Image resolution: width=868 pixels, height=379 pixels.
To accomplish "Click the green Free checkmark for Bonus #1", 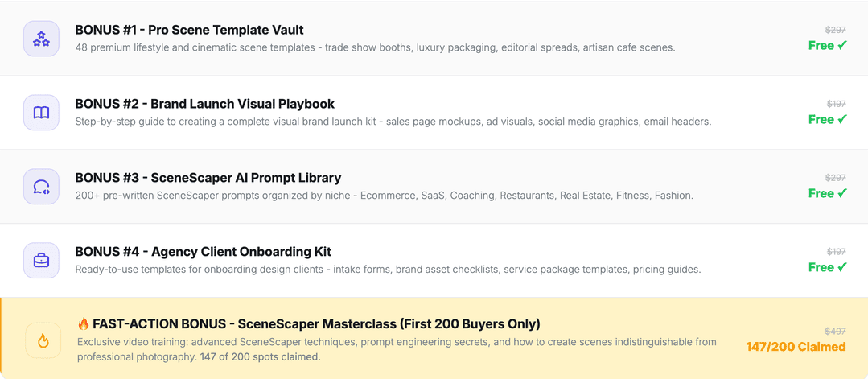I will click(827, 46).
